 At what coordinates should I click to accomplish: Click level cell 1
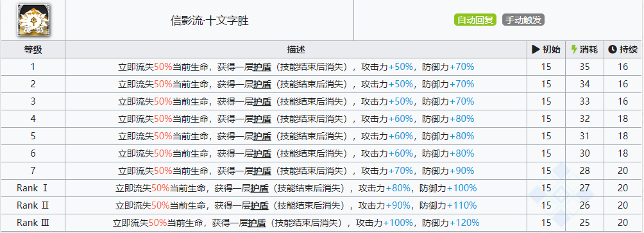coord(33,67)
